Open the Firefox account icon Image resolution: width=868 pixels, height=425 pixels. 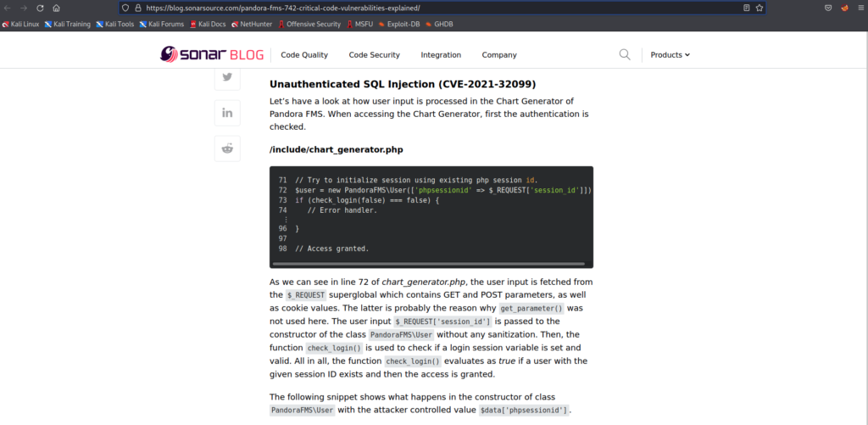pos(844,8)
